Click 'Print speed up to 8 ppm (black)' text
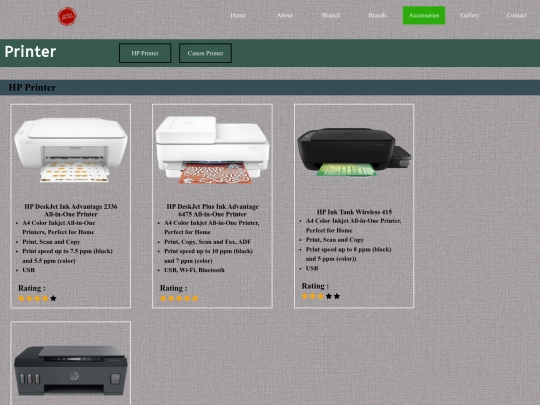The height and width of the screenshot is (405, 540). (349, 249)
